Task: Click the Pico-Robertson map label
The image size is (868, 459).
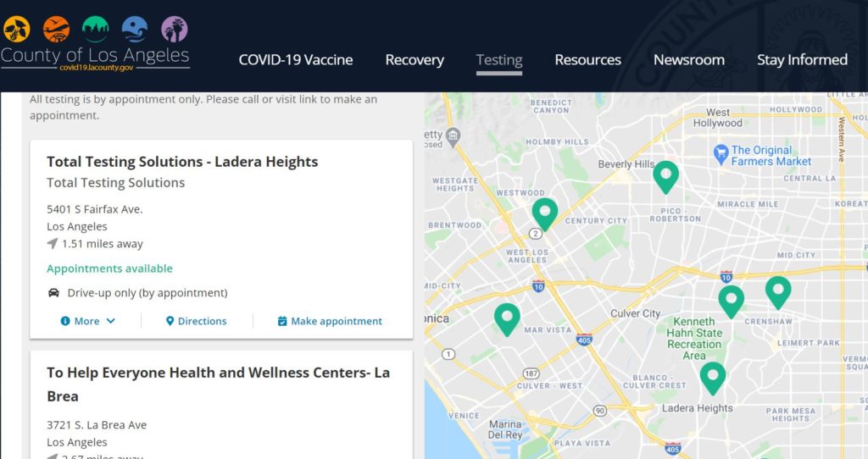Action: pos(676,215)
